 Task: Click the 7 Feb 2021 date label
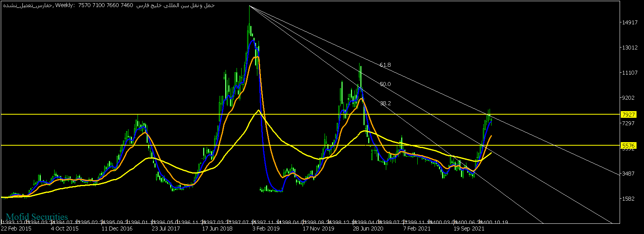coord(417,229)
